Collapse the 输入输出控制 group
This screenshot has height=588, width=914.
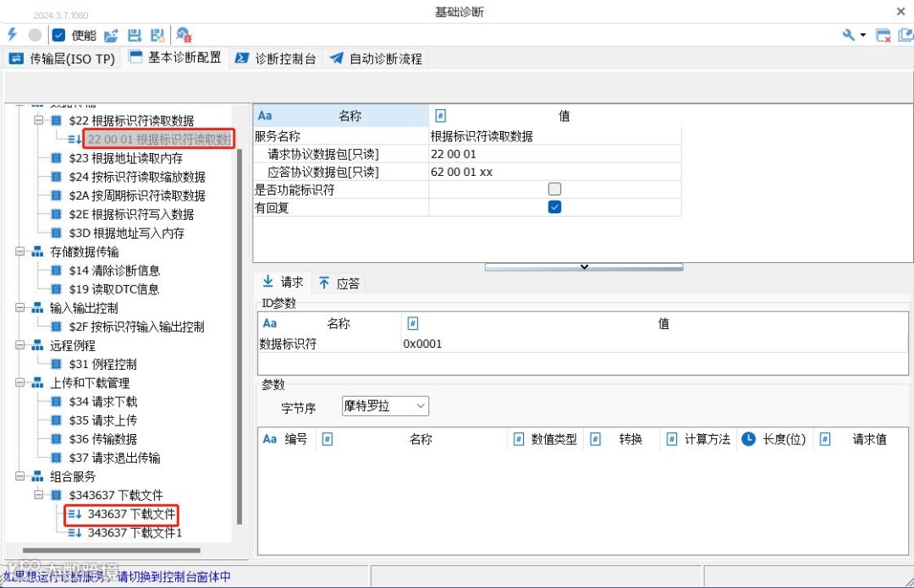tap(19, 308)
